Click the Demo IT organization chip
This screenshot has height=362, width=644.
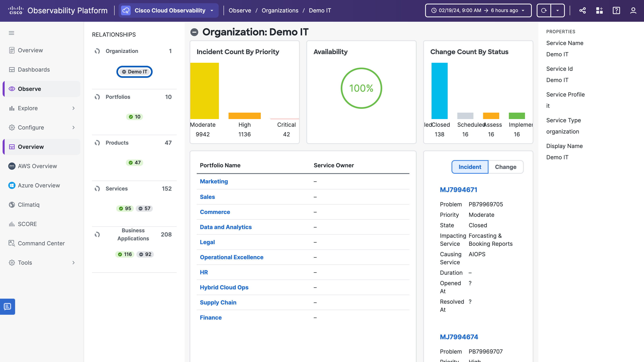(135, 72)
